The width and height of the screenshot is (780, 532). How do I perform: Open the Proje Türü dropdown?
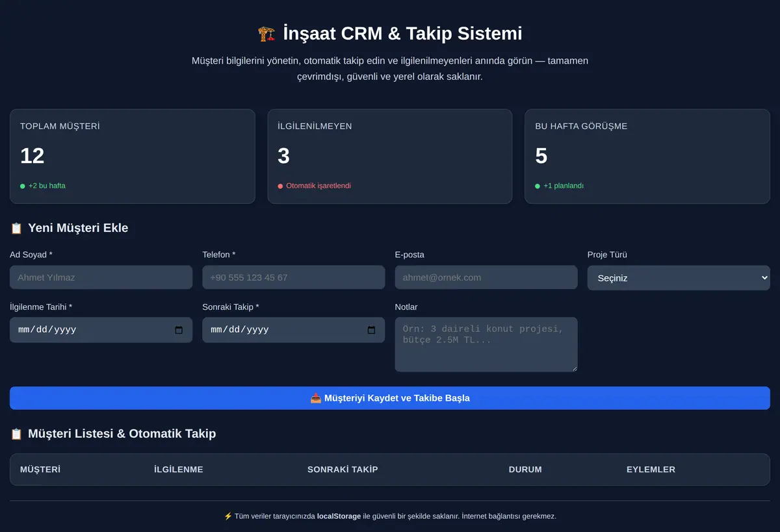click(x=679, y=277)
